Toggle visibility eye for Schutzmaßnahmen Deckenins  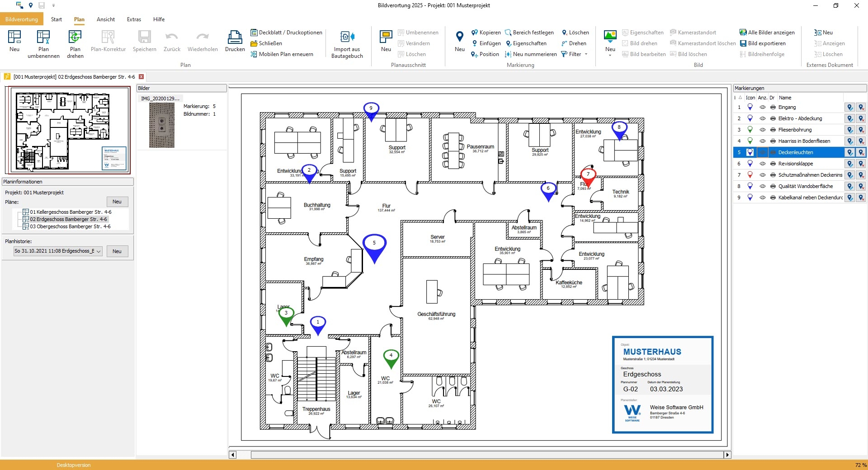[763, 175]
